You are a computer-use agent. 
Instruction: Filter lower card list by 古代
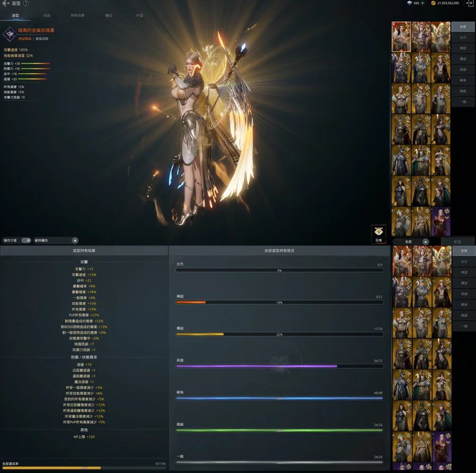tap(464, 262)
